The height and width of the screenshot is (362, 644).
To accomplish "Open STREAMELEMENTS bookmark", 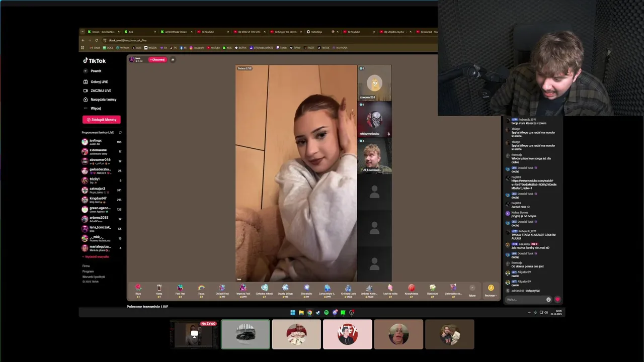I will [261, 48].
